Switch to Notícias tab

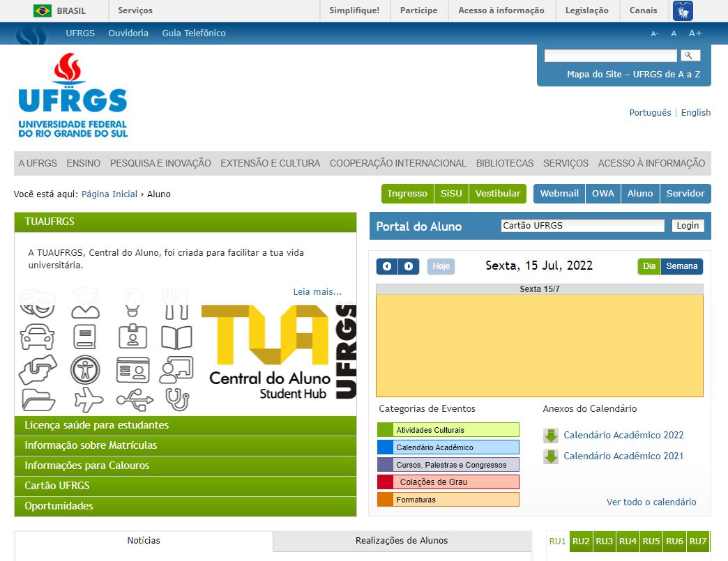144,541
